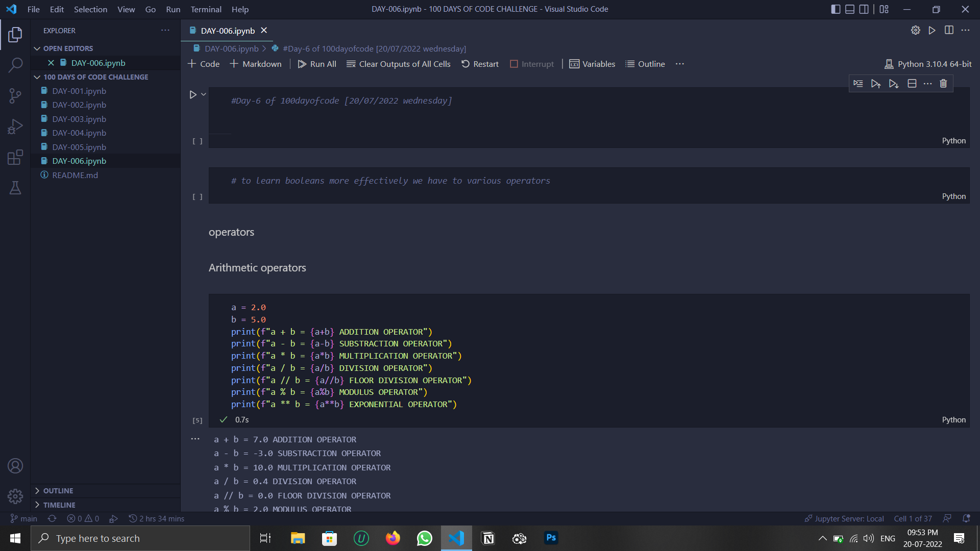980x551 pixels.
Task: Open the Terminal menu
Action: pos(206,9)
